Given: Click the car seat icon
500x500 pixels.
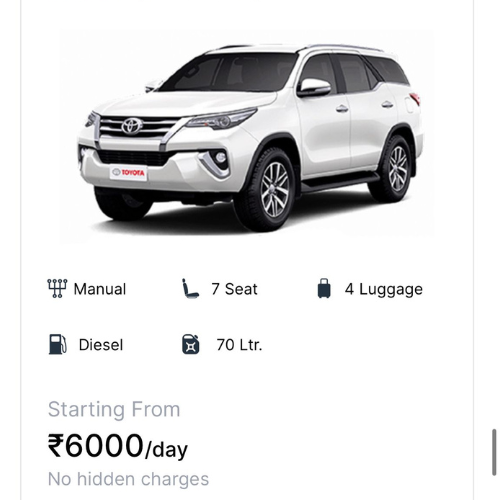Looking at the screenshot, I should coord(190,288).
